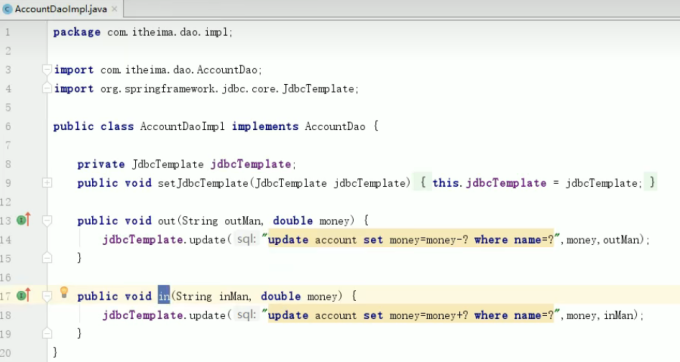The width and height of the screenshot is (680, 362).
Task: Select the AccountDaoImpl.java editor tab
Action: click(61, 9)
